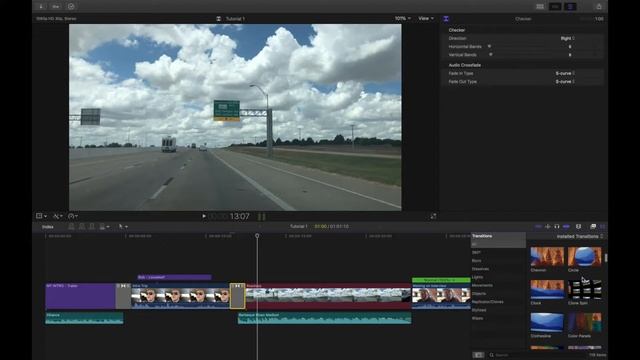Select the Clothesline transition thumbnail

click(x=547, y=322)
